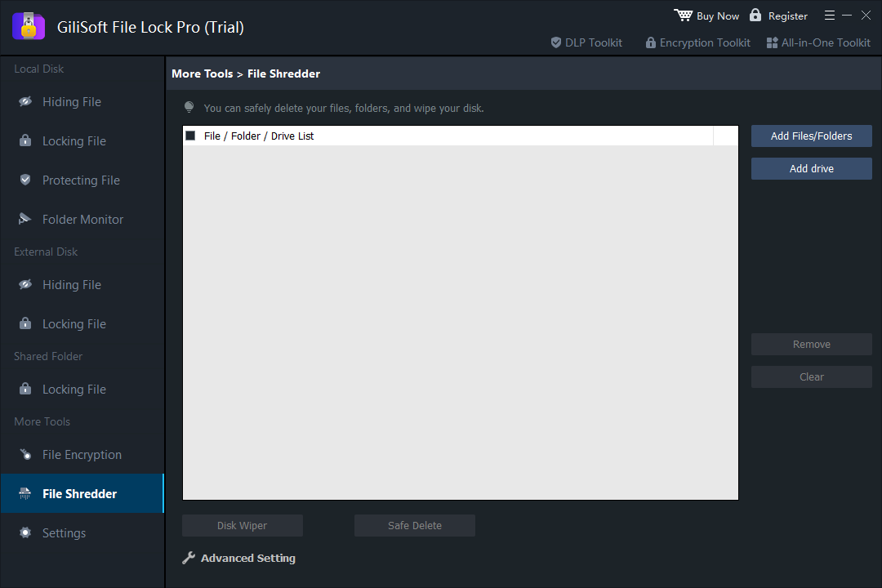Open External Disk Hiding File section
This screenshot has width=882, height=588.
(x=82, y=285)
